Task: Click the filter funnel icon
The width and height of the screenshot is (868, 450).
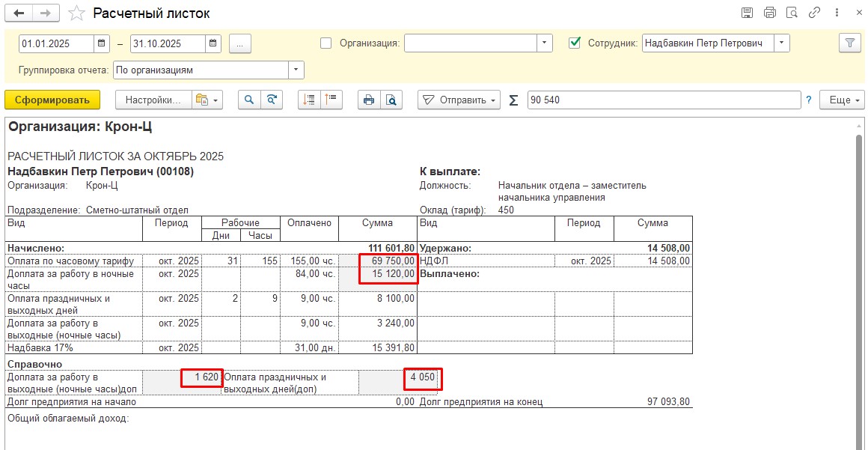Action: tap(849, 43)
